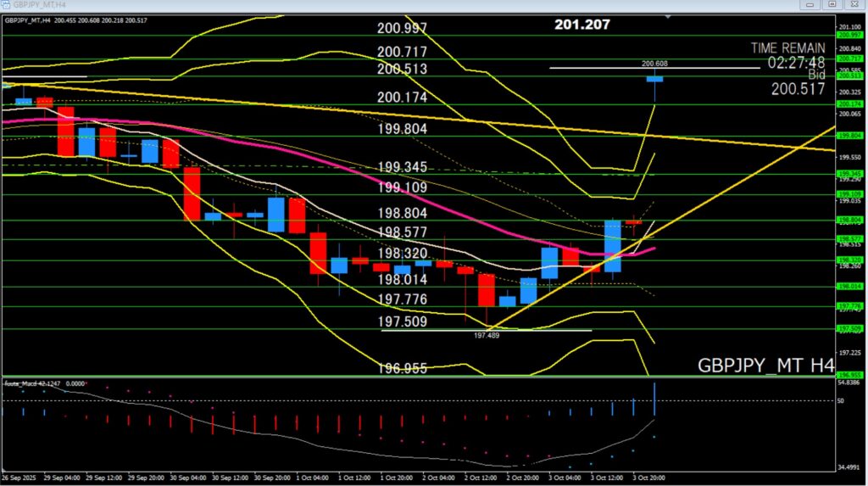Screen dimensions: 868x486
Task: Click the 200.608 high price label
Action: (654, 63)
